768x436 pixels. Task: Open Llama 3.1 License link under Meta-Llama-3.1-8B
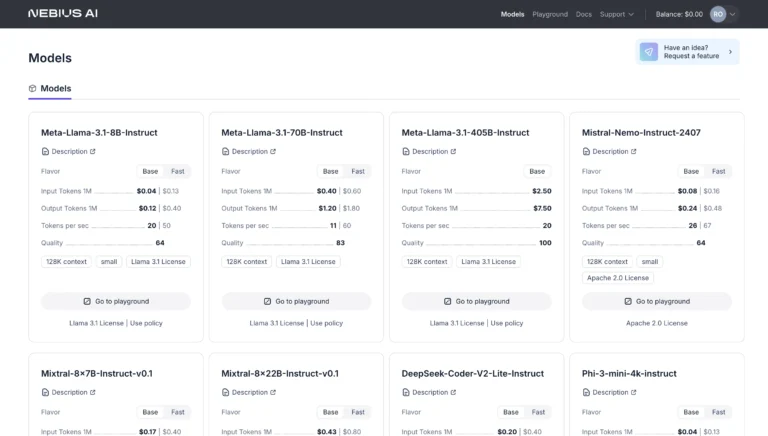[96, 323]
